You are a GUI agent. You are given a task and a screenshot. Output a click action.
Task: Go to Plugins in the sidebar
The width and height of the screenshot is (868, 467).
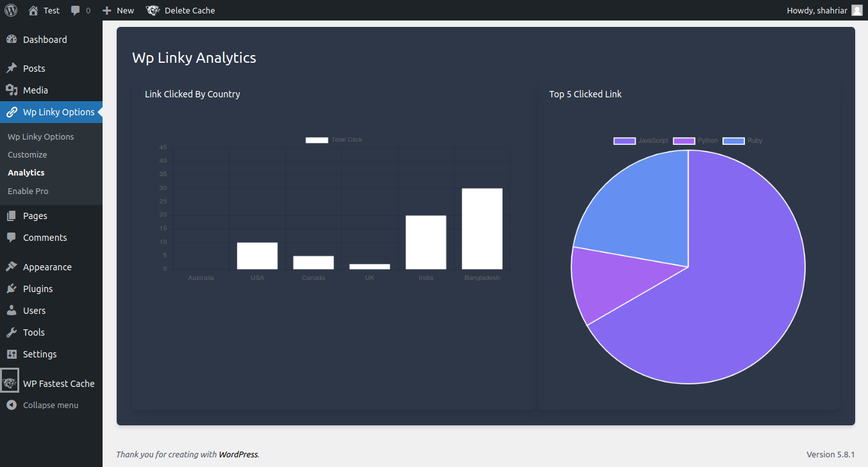coord(51,289)
